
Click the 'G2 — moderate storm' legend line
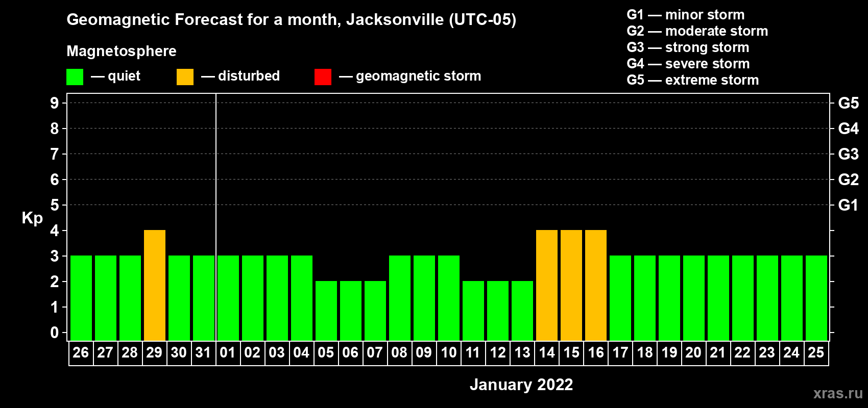(x=697, y=31)
